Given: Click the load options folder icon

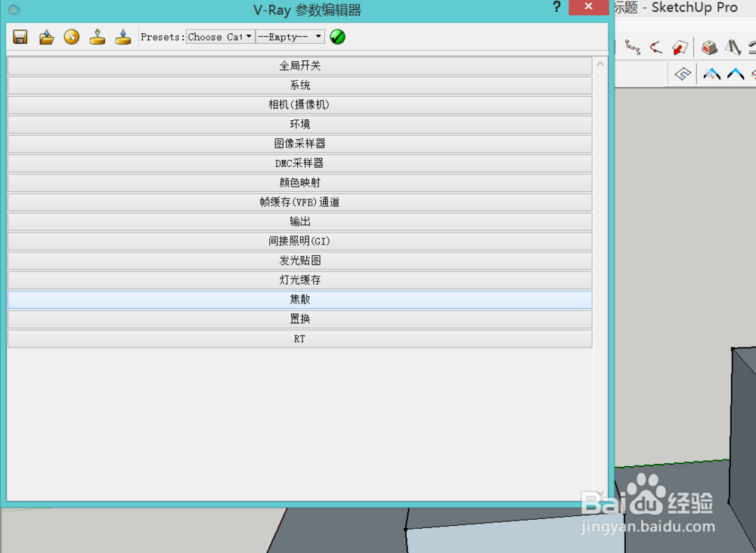Looking at the screenshot, I should coord(46,37).
